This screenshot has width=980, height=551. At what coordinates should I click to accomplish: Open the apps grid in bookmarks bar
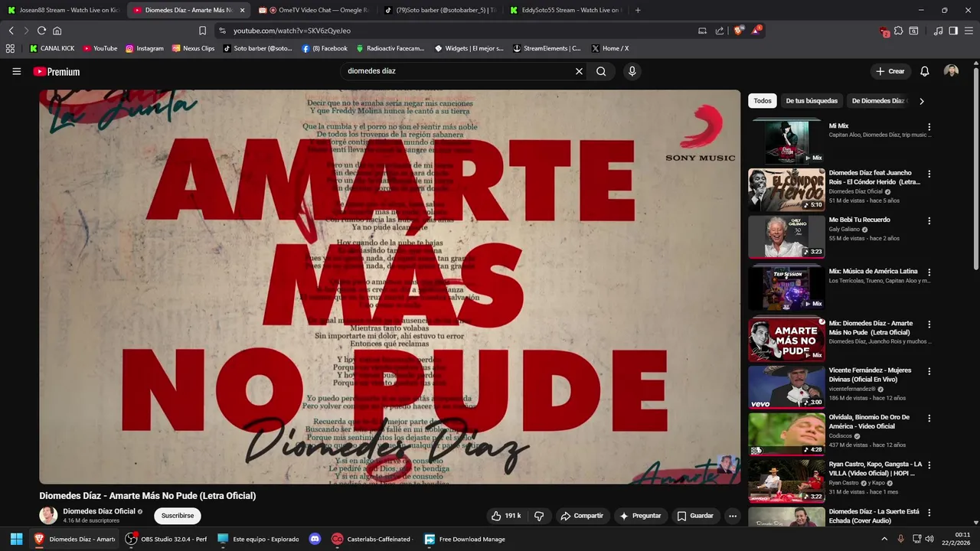click(x=10, y=48)
